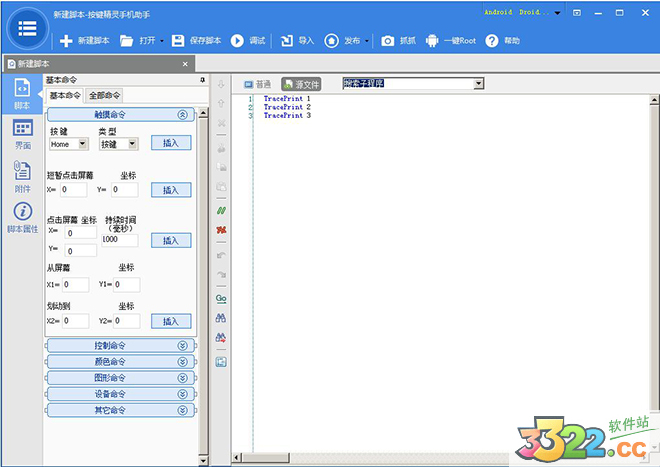Click 插入 button next to 类型 dropdown
Viewport: 660px width, 467px height.
170,143
